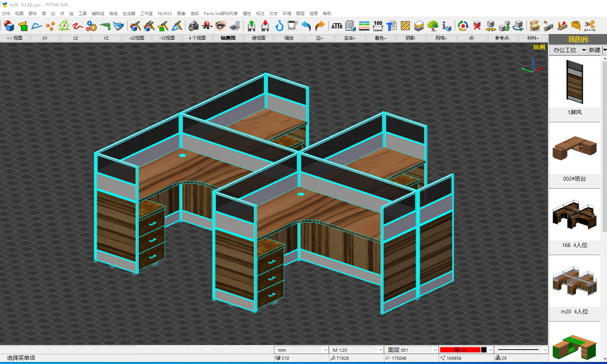
Task: Open the M 1:20 scale dropdown
Action: click(357, 350)
